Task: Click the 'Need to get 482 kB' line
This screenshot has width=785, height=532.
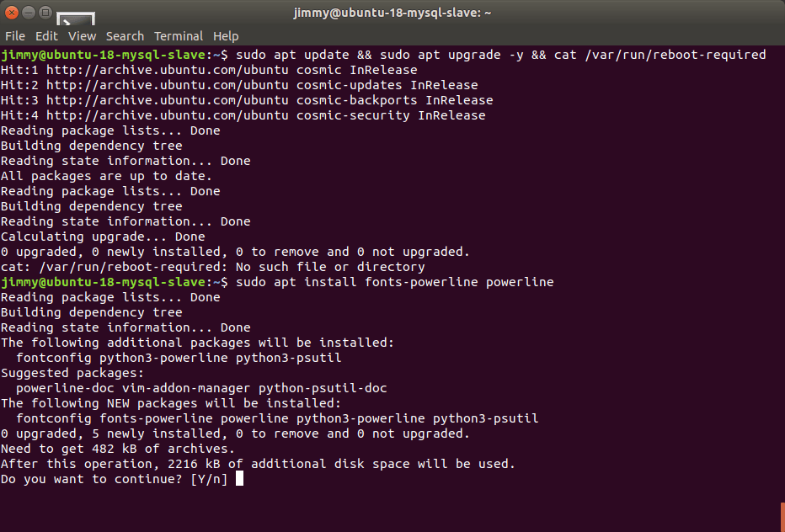Action: coord(118,449)
